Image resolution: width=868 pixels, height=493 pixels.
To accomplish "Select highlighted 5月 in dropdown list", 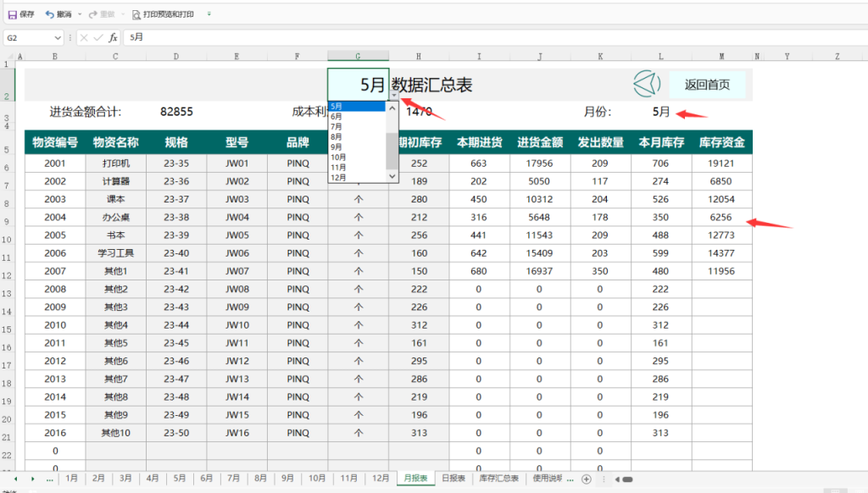I will point(357,106).
